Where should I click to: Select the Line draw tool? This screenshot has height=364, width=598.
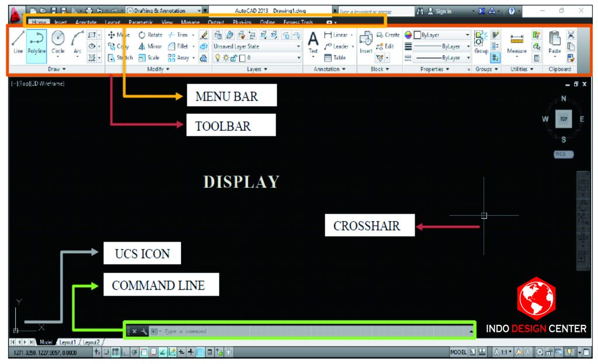(x=18, y=42)
